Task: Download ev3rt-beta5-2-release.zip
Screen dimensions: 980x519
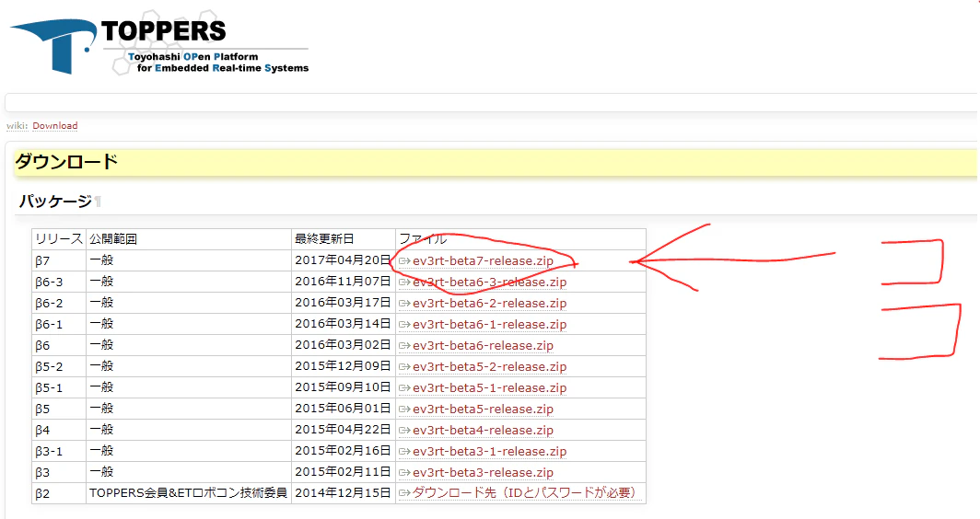Action: [x=489, y=366]
